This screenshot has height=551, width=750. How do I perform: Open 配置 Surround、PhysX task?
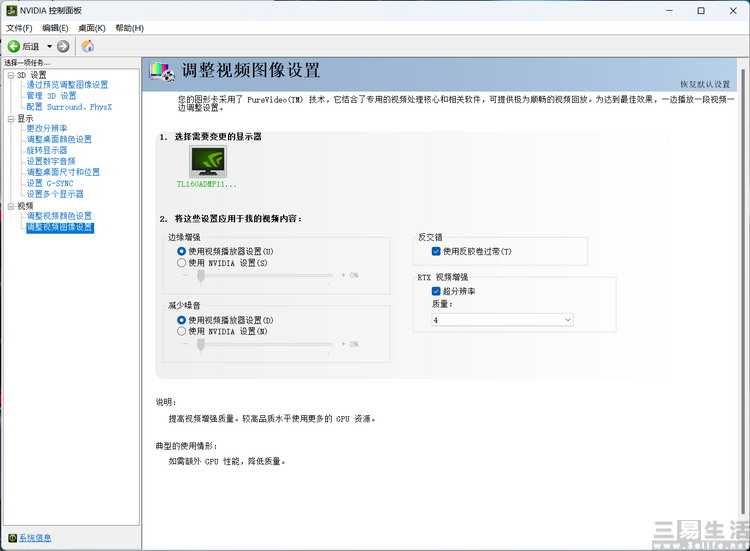(x=69, y=107)
